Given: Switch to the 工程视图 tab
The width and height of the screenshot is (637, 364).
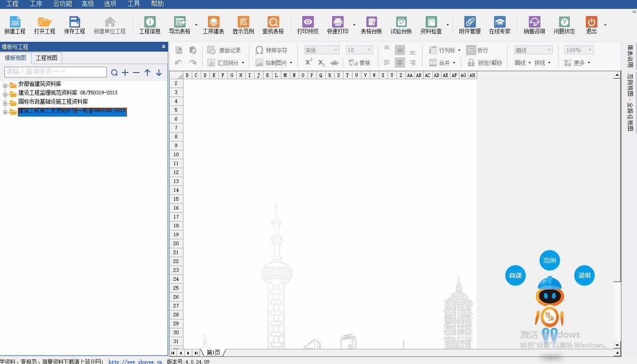Looking at the screenshot, I should [x=47, y=58].
